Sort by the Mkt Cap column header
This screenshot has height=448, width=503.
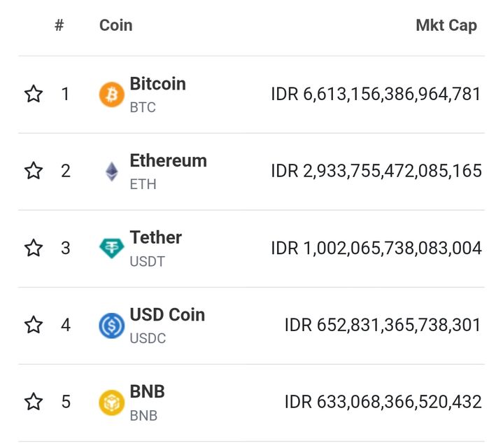pyautogui.click(x=446, y=26)
